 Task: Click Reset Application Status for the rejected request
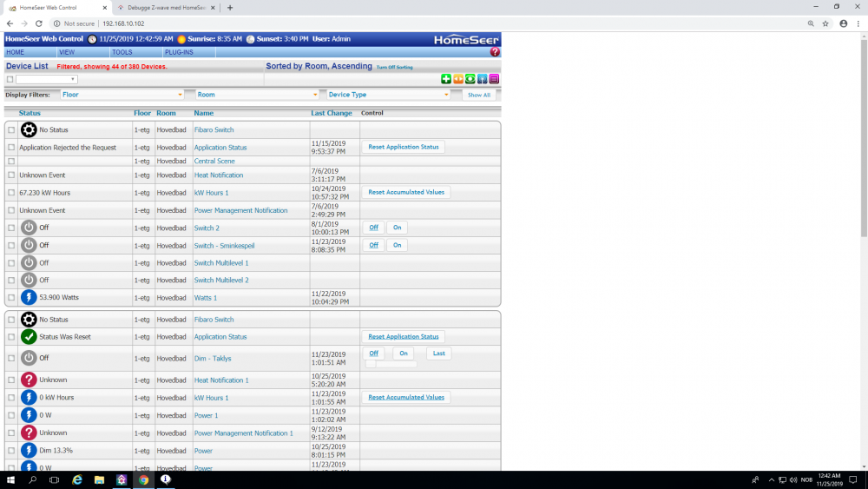[x=403, y=147]
